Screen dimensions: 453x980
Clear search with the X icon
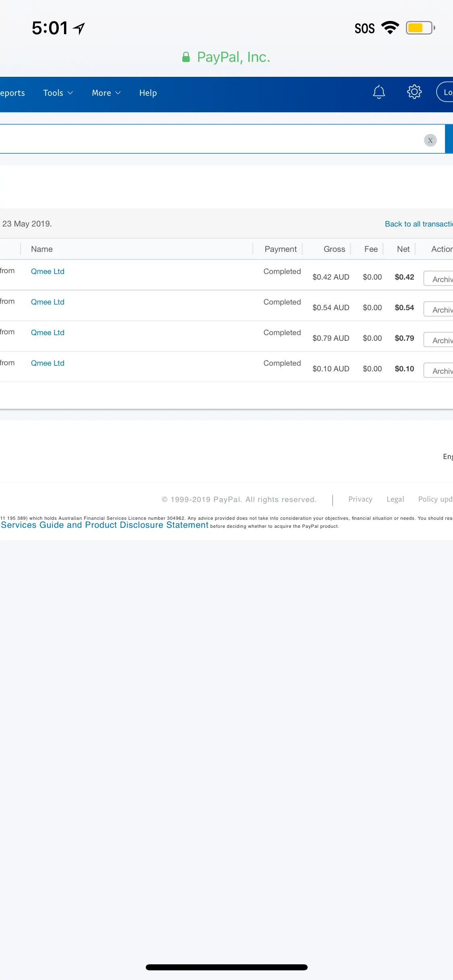click(x=430, y=140)
